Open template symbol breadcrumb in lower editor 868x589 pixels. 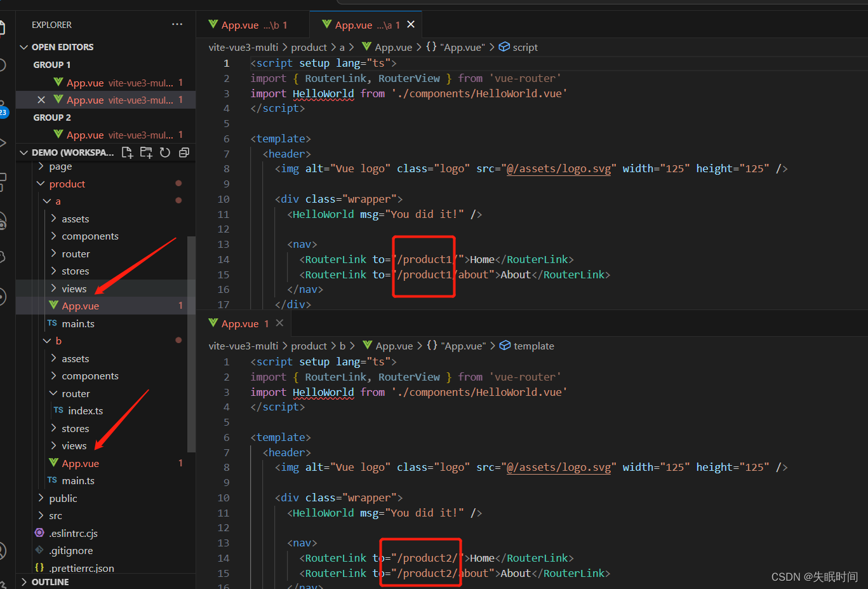[527, 346]
